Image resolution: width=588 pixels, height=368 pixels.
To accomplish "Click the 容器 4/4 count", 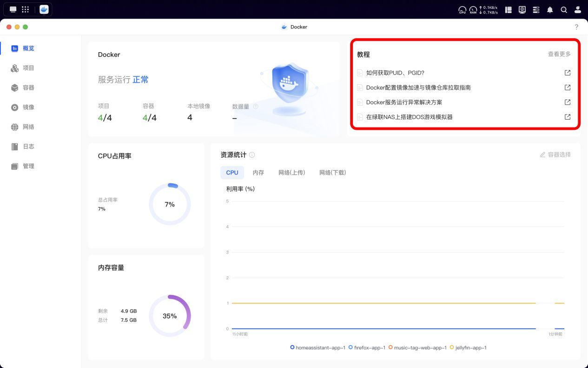I will click(x=150, y=118).
